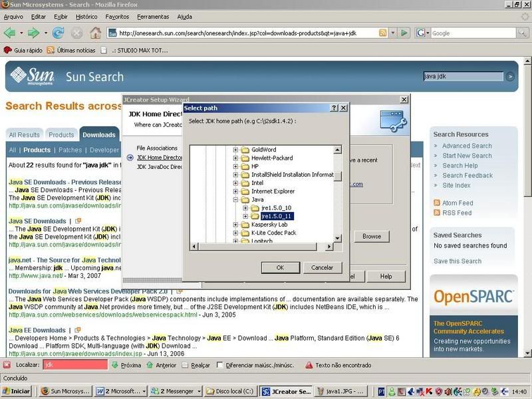Viewport: 532px width, 399px height.
Task: Expand the jre1.5.0_10 folder node
Action: tap(245, 208)
